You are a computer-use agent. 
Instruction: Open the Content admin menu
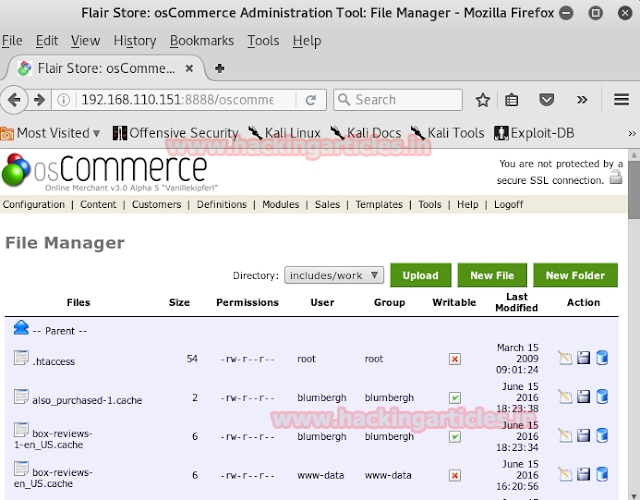98,204
